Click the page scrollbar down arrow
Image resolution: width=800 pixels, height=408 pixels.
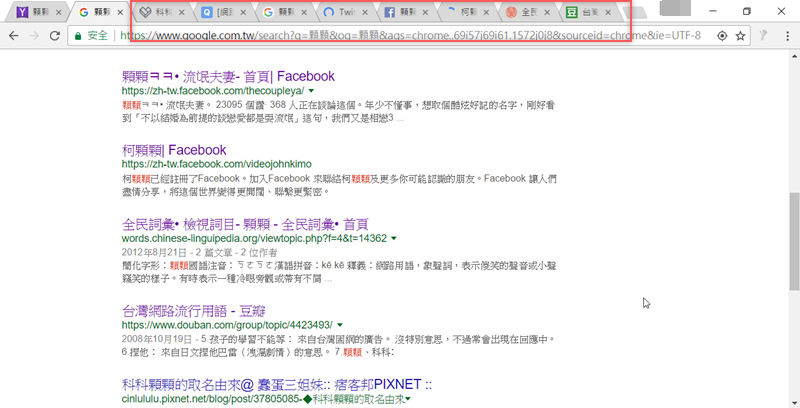click(x=794, y=402)
